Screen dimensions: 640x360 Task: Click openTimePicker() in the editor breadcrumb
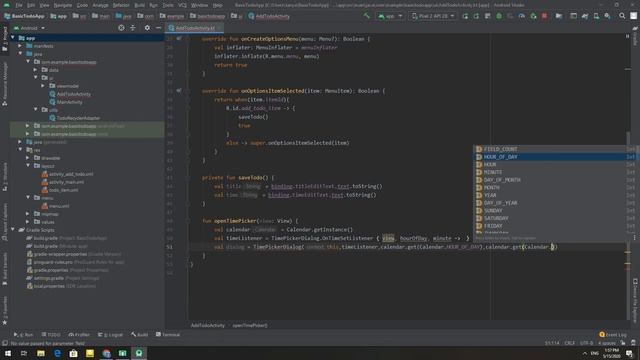pyautogui.click(x=250, y=326)
